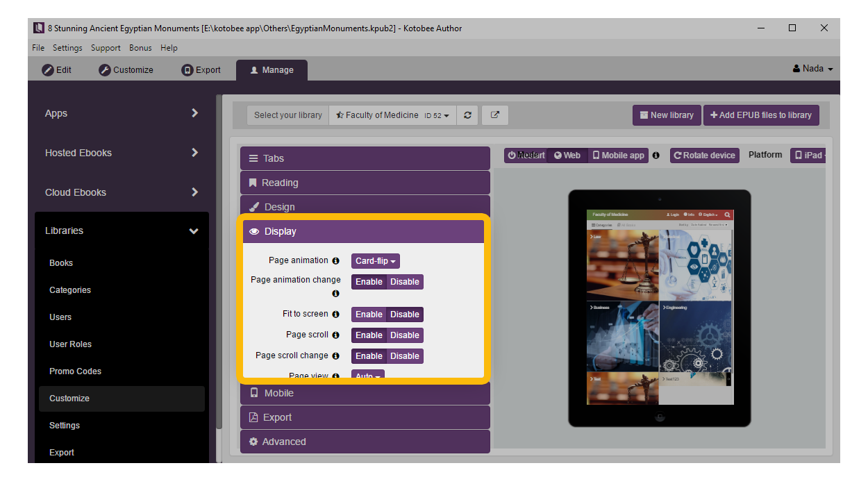Viewport: 868px width, 486px height.
Task: Open the Settings menu in the menu bar
Action: click(67, 47)
